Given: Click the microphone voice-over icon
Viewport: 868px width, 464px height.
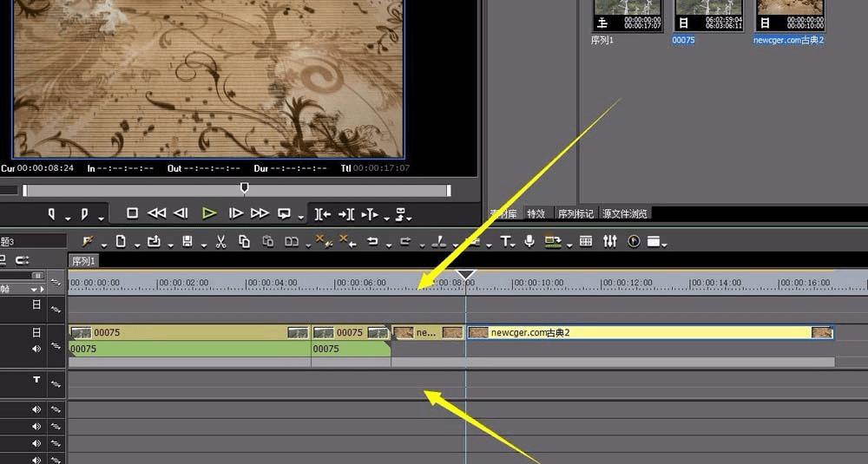Looking at the screenshot, I should pos(529,241).
